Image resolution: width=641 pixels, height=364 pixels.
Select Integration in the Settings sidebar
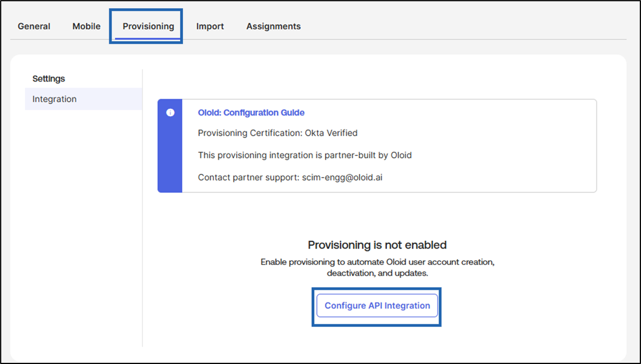83,99
